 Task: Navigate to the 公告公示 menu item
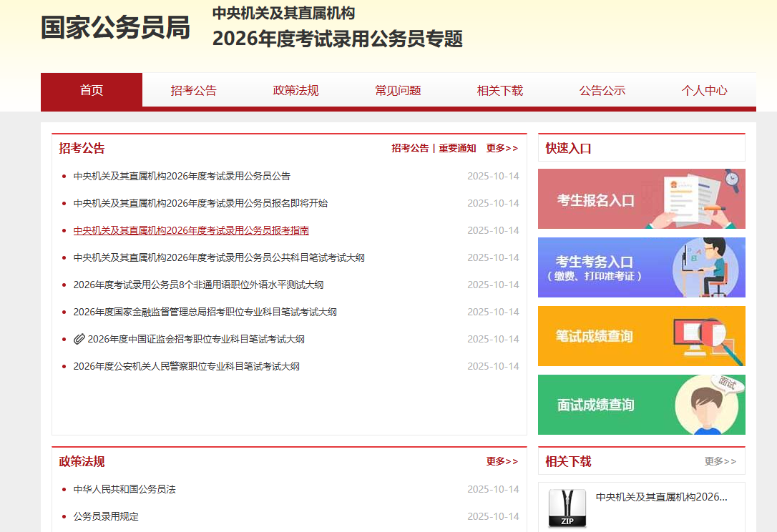click(602, 90)
